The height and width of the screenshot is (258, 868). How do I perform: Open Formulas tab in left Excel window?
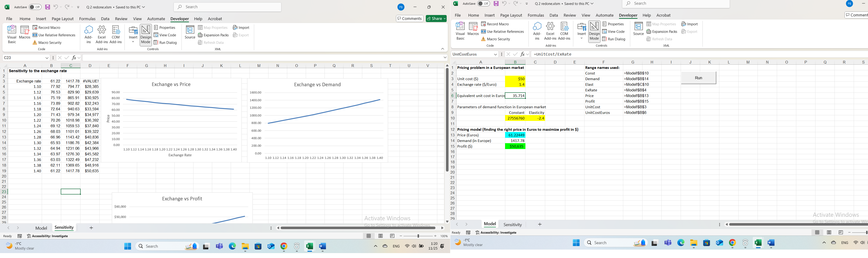point(87,19)
